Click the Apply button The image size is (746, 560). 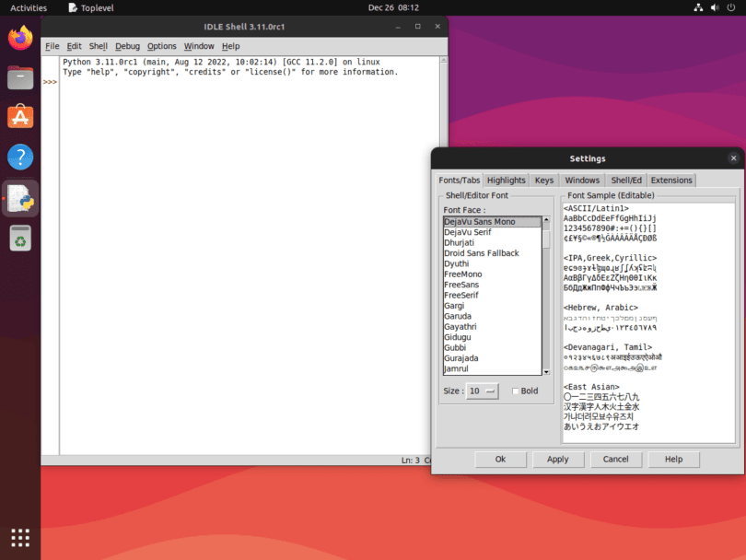point(557,459)
